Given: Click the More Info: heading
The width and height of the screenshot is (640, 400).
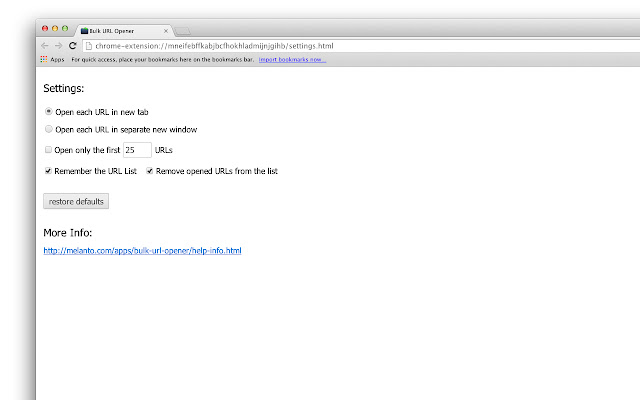Looking at the screenshot, I should pyautogui.click(x=68, y=233).
